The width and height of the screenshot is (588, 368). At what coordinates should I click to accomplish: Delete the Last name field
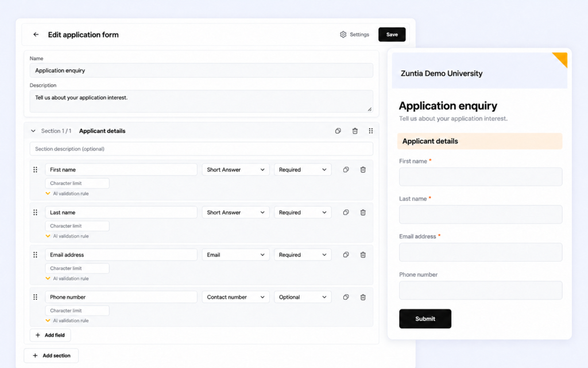(x=363, y=213)
